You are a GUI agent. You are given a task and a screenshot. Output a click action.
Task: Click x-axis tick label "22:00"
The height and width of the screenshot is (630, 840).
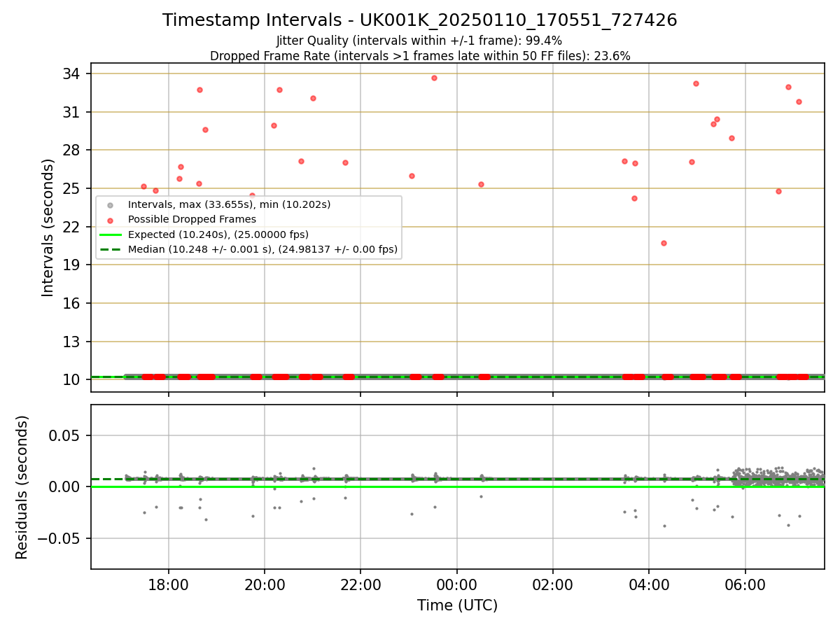[360, 585]
